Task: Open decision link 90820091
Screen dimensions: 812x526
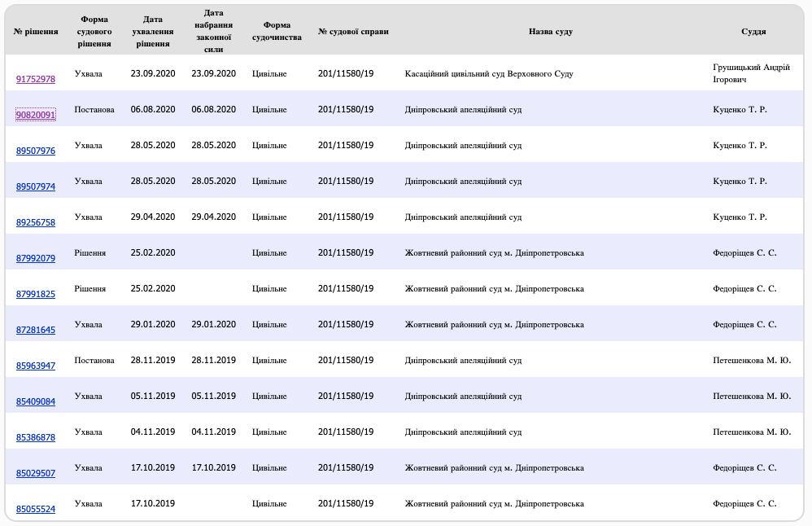Action: point(36,115)
